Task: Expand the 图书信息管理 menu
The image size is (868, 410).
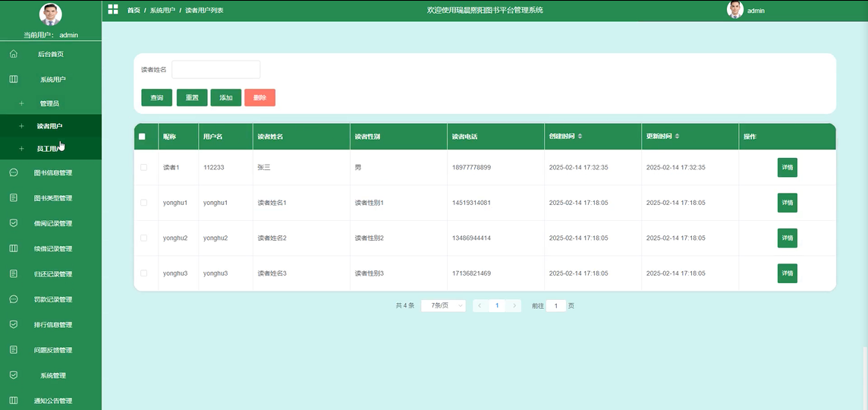Action: point(51,173)
